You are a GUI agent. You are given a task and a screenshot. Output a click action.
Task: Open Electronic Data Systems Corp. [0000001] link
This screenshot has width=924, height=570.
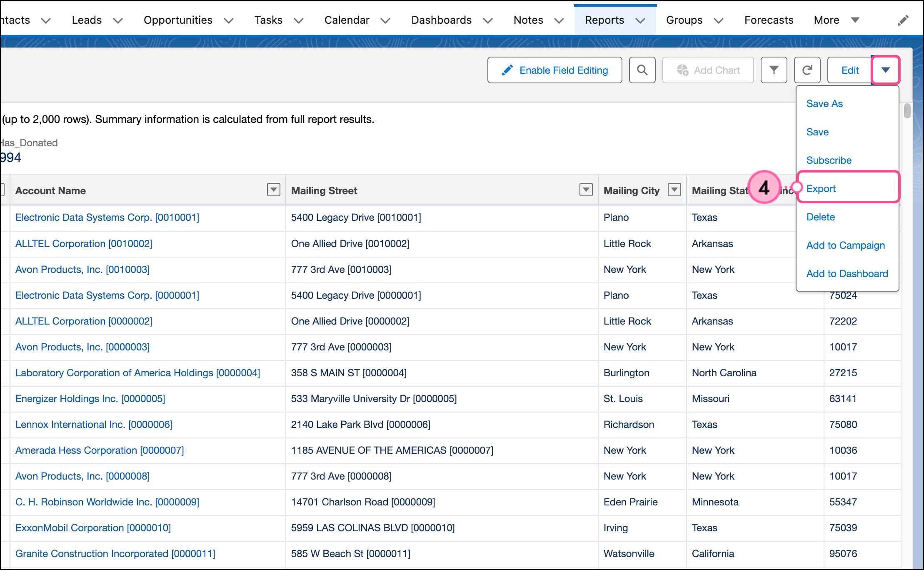tap(107, 295)
